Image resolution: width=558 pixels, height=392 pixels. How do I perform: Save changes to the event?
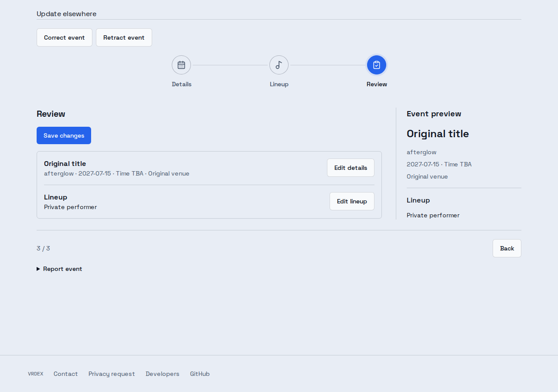click(64, 135)
